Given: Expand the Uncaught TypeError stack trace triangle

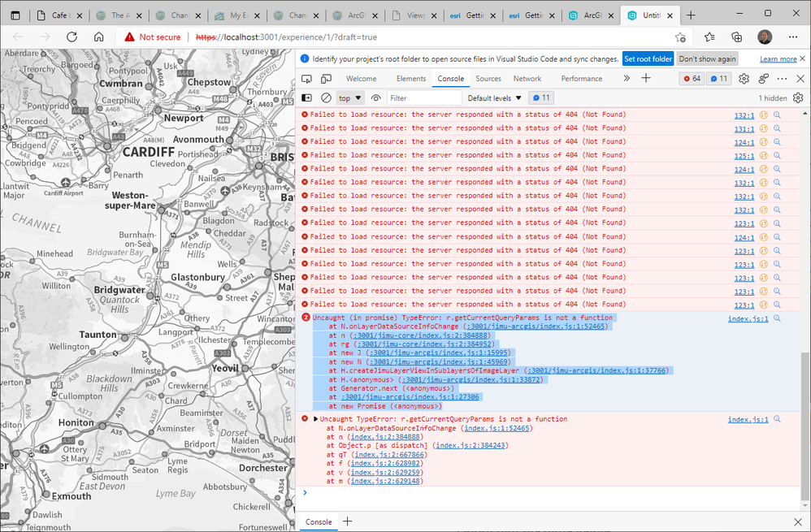Looking at the screenshot, I should click(315, 419).
